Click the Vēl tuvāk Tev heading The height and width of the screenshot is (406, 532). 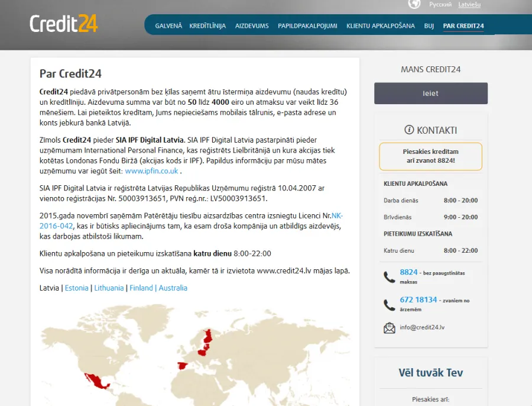pos(430,373)
